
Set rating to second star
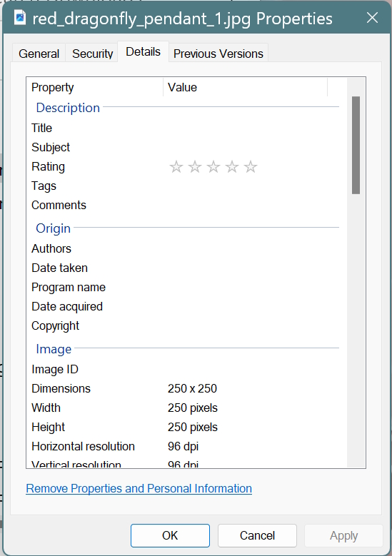tap(195, 167)
